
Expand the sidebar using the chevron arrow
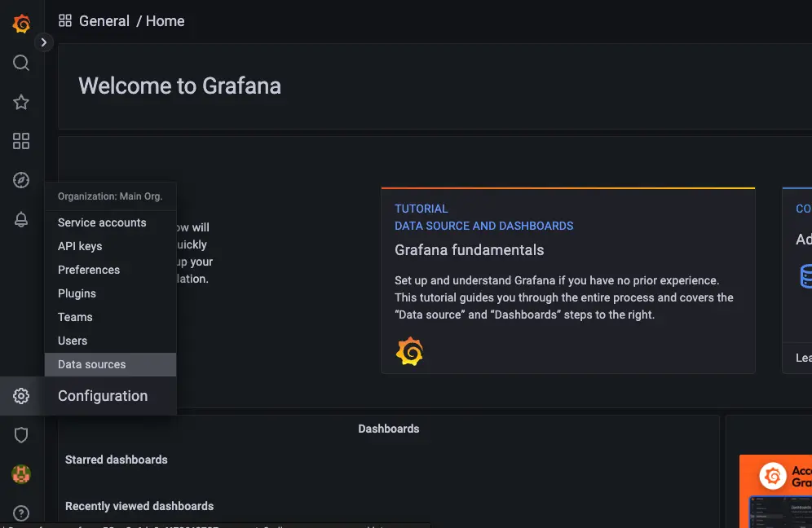(44, 42)
